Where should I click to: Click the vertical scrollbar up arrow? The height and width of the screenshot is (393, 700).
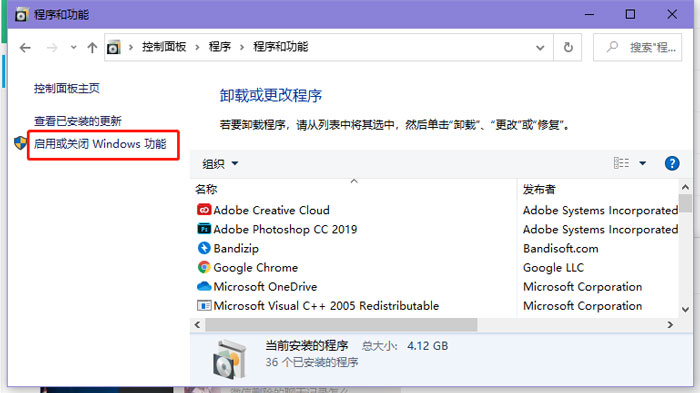685,187
